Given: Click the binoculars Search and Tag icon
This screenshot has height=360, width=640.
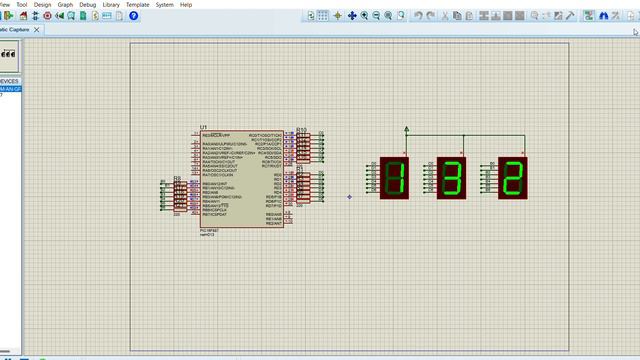Looking at the screenshot, I should click(x=604, y=16).
